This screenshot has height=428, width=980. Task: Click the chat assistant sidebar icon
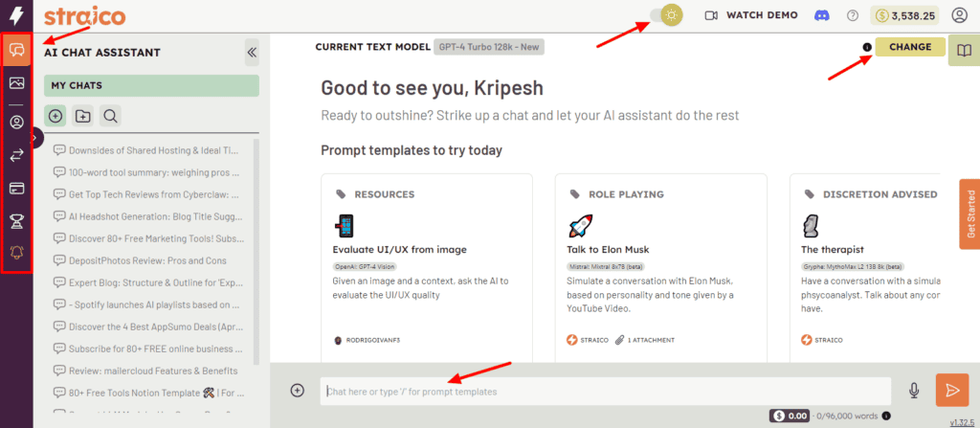(x=16, y=50)
